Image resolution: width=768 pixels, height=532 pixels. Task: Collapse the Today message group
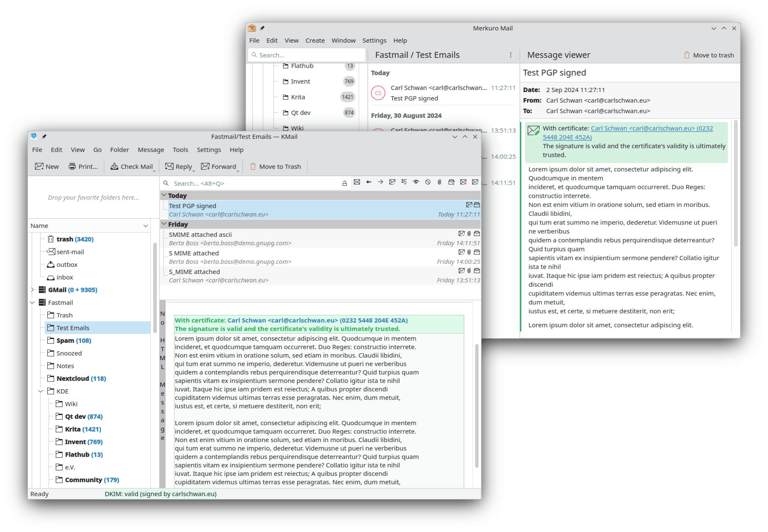point(164,195)
